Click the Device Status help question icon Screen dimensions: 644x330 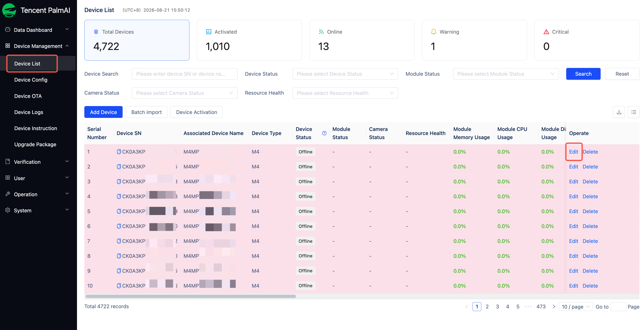click(x=324, y=133)
